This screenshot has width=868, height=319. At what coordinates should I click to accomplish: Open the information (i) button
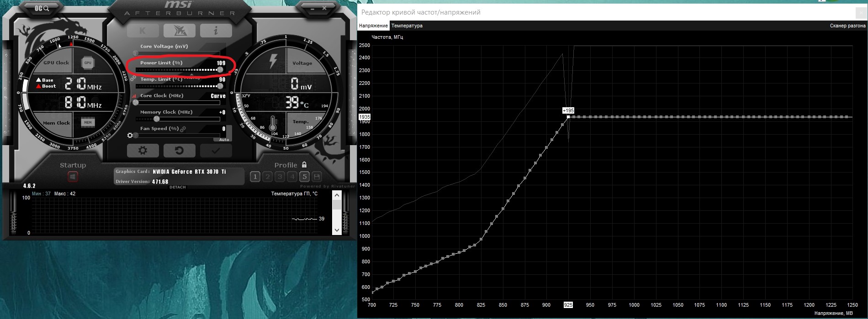pyautogui.click(x=216, y=30)
